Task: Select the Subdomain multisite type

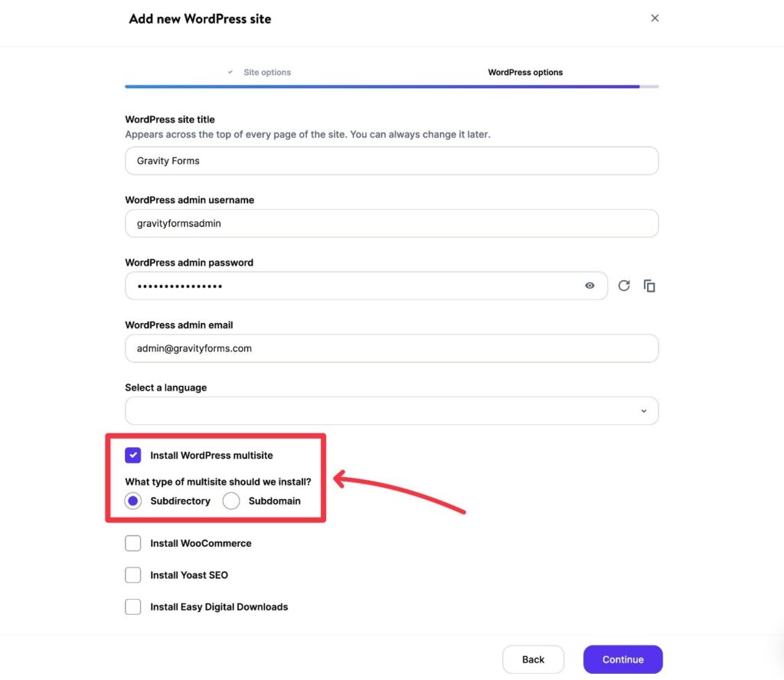Action: tap(231, 501)
